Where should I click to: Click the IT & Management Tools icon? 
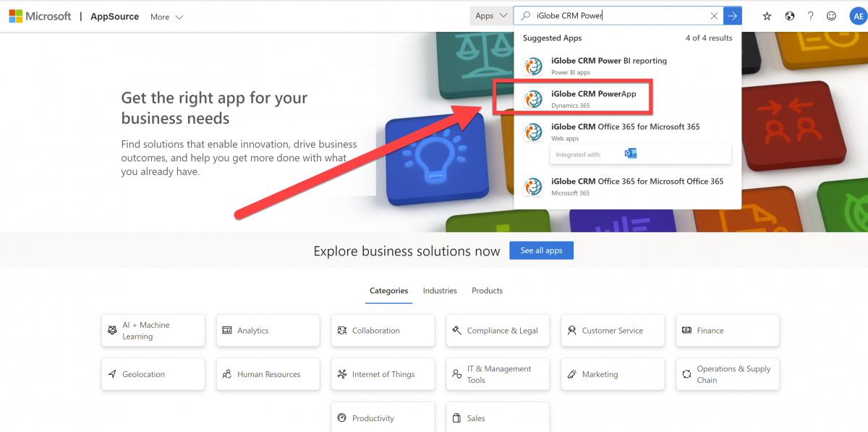(x=457, y=374)
